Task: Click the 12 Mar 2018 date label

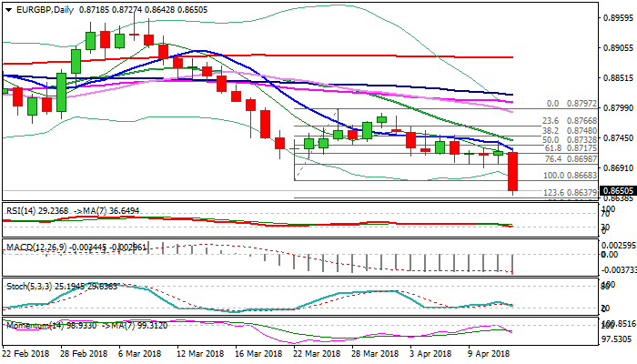Action: (x=201, y=354)
